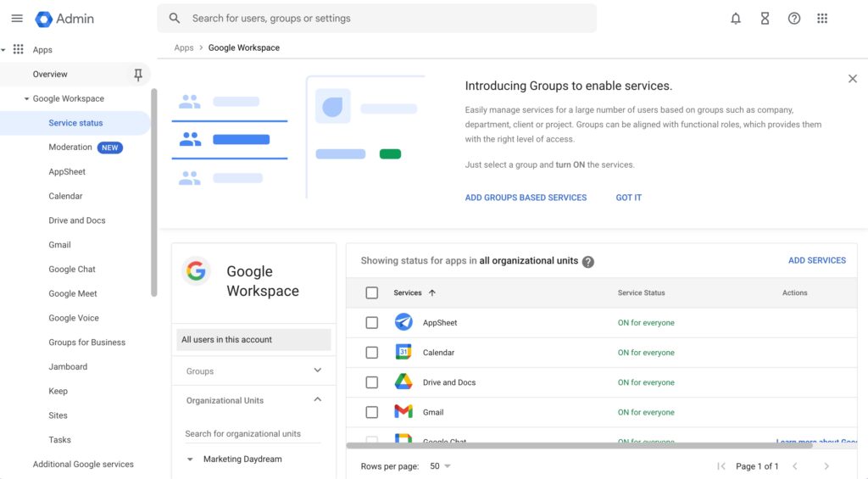Viewport: 868px width, 479px height.
Task: Click the Drive and Docs icon
Action: 403,382
